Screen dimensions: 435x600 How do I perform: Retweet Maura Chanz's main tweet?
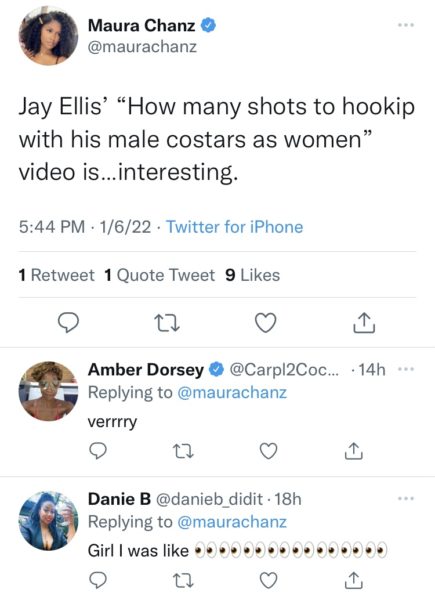point(167,323)
